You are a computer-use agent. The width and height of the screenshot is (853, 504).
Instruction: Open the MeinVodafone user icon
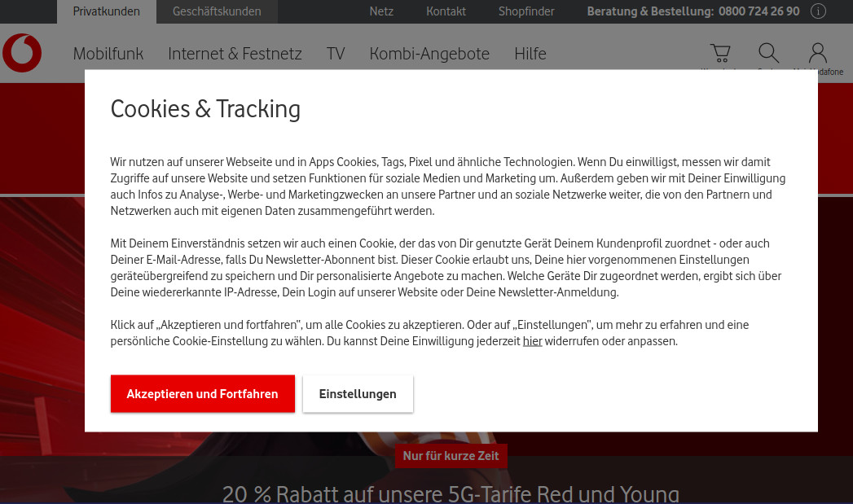[817, 54]
